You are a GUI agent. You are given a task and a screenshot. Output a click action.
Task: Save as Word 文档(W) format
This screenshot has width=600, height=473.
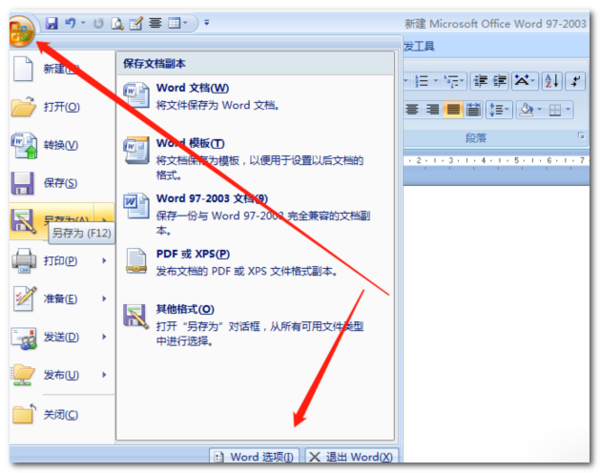[x=255, y=96]
